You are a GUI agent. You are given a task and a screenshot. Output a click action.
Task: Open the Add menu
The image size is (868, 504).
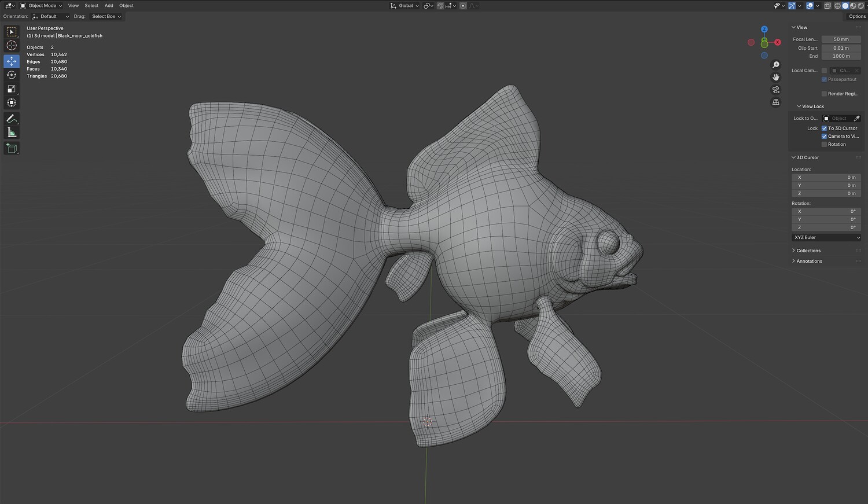click(x=109, y=6)
